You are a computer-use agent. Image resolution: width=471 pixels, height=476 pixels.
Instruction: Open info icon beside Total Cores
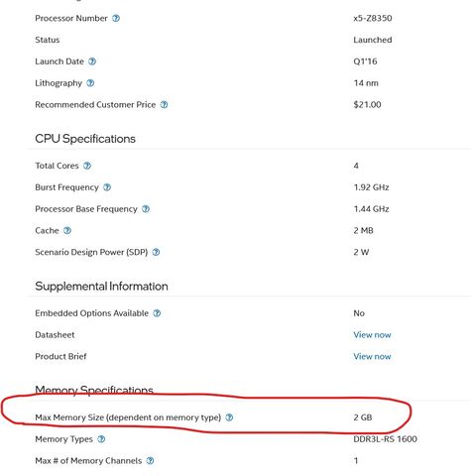pos(87,166)
